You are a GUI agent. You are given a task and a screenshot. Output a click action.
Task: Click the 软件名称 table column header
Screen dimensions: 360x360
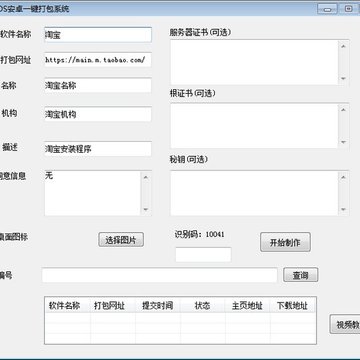tap(67, 305)
